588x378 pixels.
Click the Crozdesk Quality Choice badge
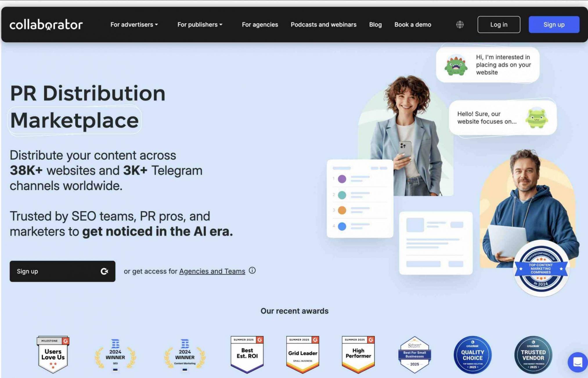click(x=472, y=354)
